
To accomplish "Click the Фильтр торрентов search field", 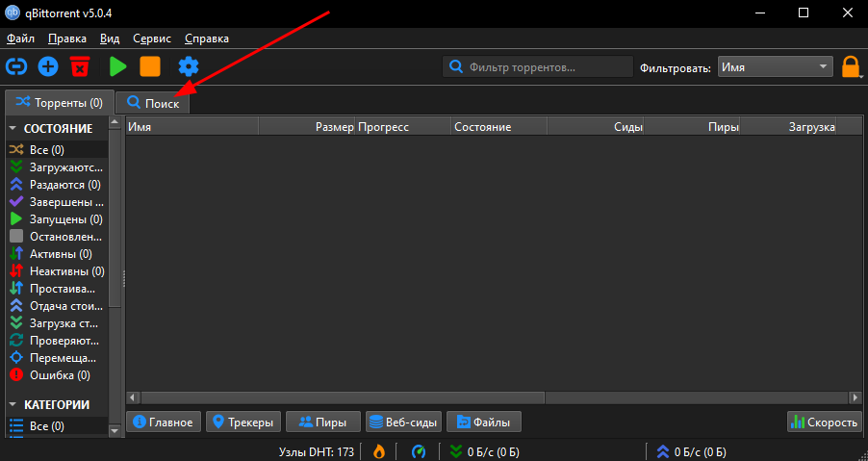I will (x=538, y=67).
